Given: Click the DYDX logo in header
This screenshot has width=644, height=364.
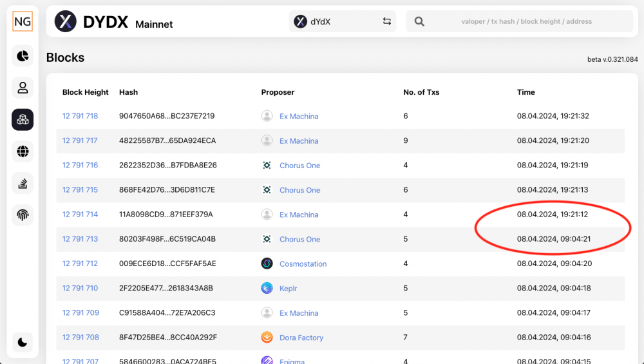Looking at the screenshot, I should tap(66, 21).
